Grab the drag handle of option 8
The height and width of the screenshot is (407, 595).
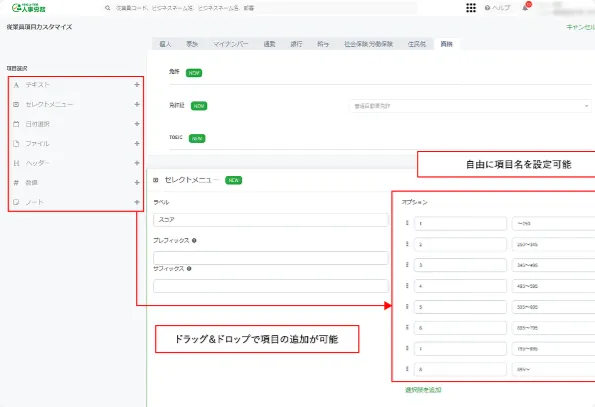tap(407, 369)
